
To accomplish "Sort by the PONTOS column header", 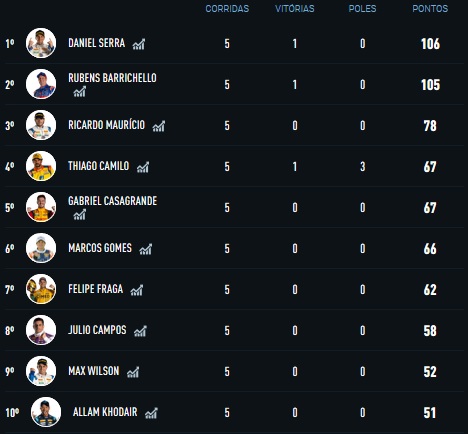I will coord(430,9).
